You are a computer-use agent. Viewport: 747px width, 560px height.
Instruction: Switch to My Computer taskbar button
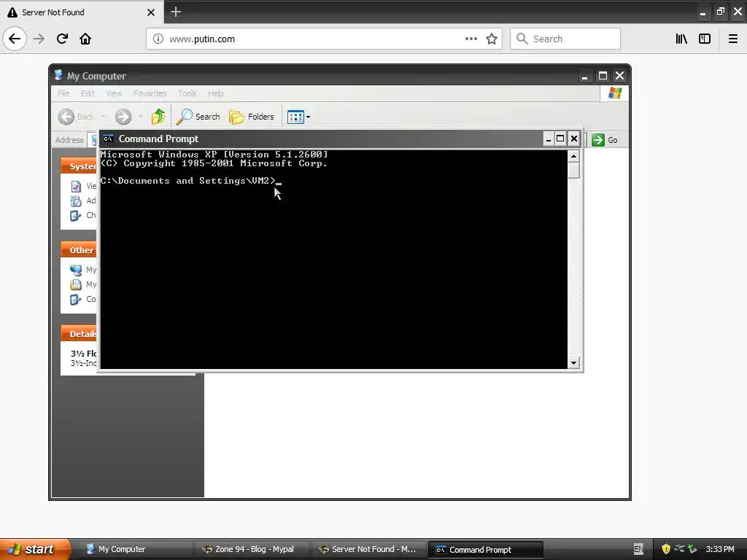(135, 550)
